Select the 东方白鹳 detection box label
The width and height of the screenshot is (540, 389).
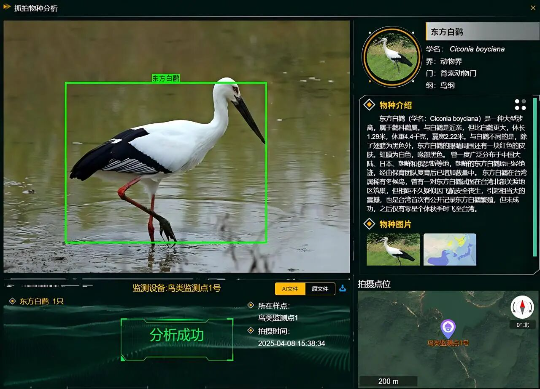pos(166,78)
